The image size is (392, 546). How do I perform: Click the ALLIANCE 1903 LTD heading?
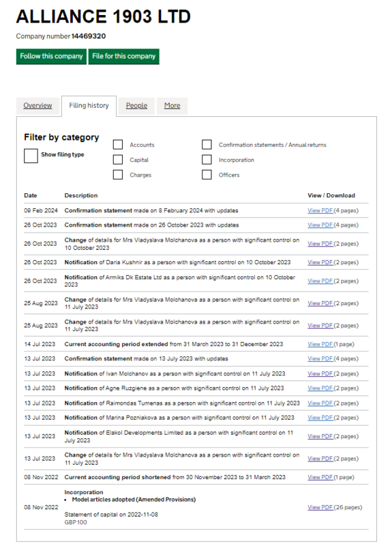pyautogui.click(x=104, y=16)
